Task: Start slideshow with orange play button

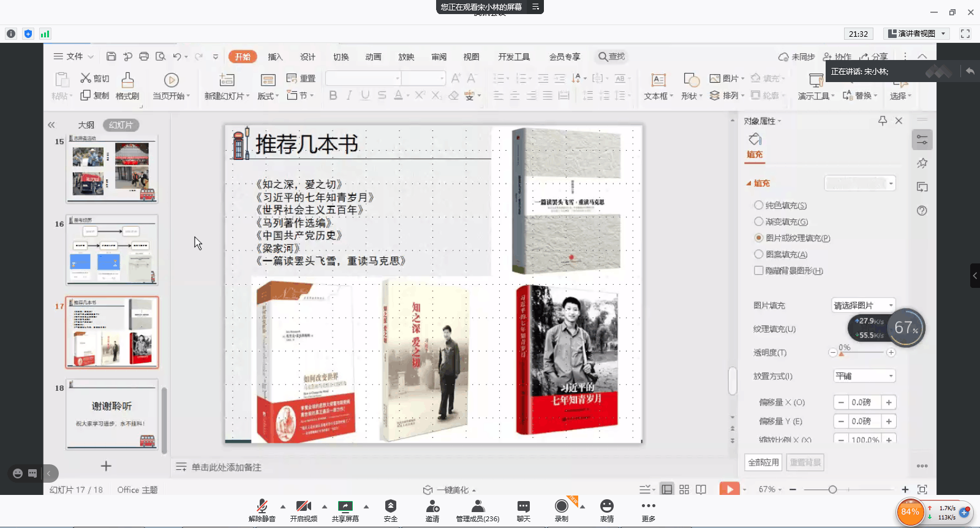Action: click(x=729, y=489)
